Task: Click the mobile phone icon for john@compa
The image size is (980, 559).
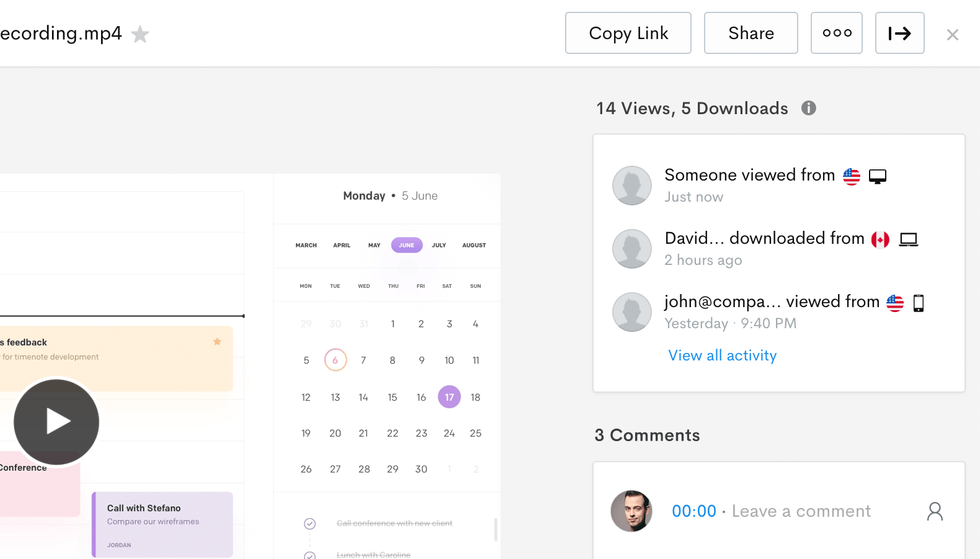Action: tap(918, 303)
